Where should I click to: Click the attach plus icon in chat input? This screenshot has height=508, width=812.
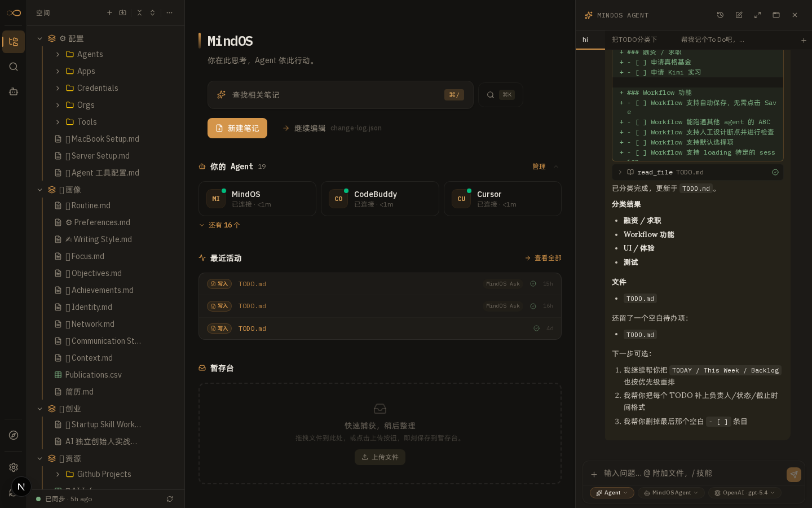594,474
